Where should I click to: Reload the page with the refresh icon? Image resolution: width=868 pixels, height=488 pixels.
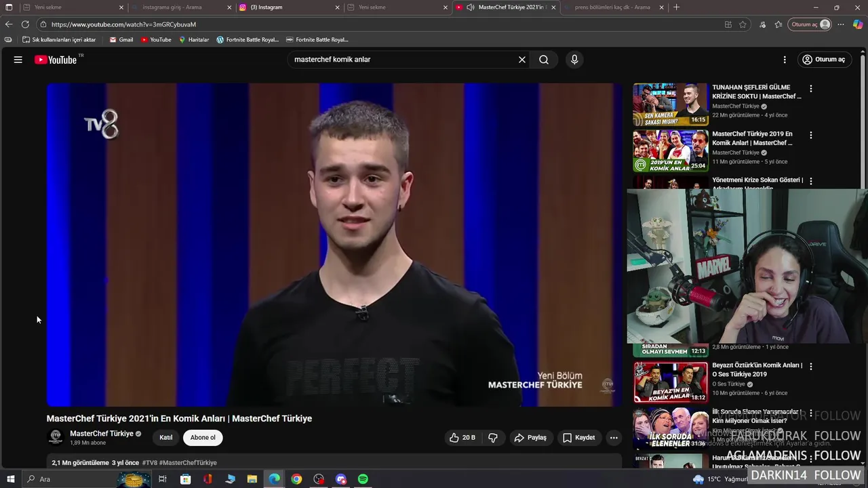pyautogui.click(x=26, y=24)
